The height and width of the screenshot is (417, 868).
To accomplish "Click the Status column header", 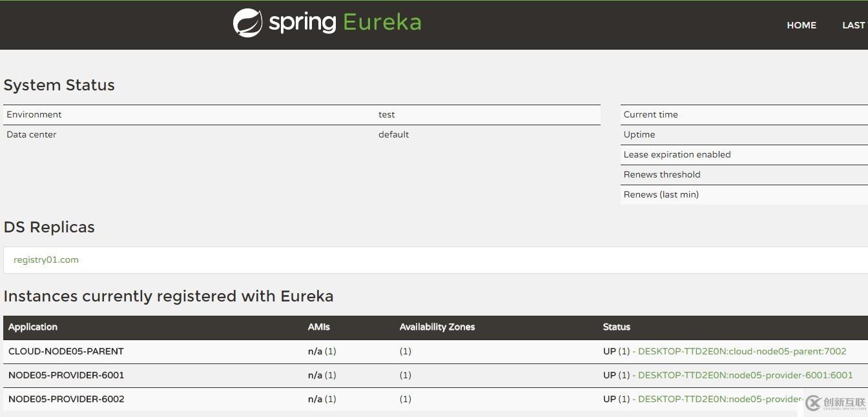I will (616, 327).
